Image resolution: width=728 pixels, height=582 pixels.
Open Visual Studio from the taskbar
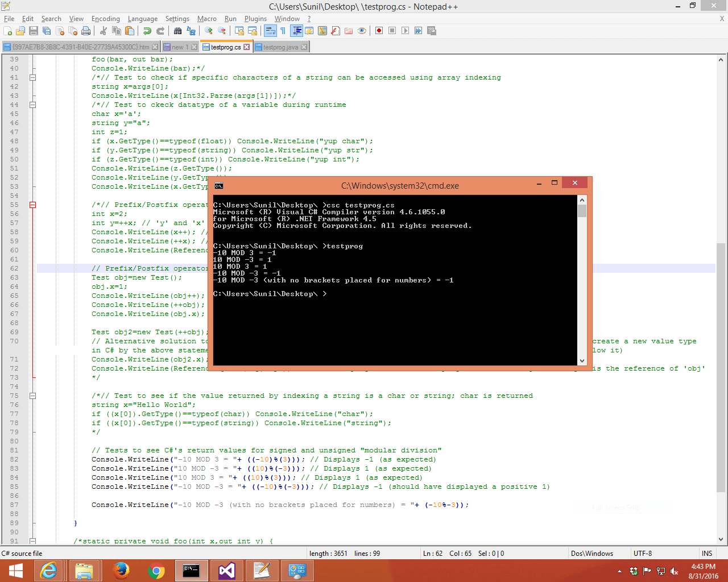[226, 571]
